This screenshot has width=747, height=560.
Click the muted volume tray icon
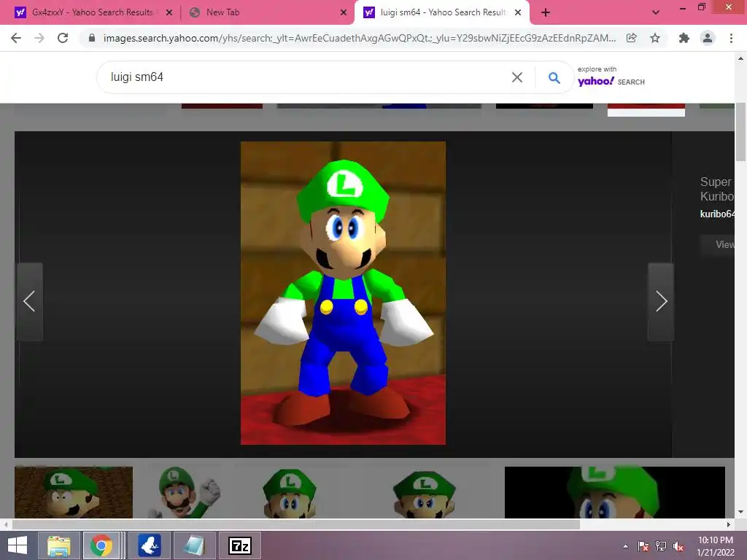pyautogui.click(x=678, y=546)
